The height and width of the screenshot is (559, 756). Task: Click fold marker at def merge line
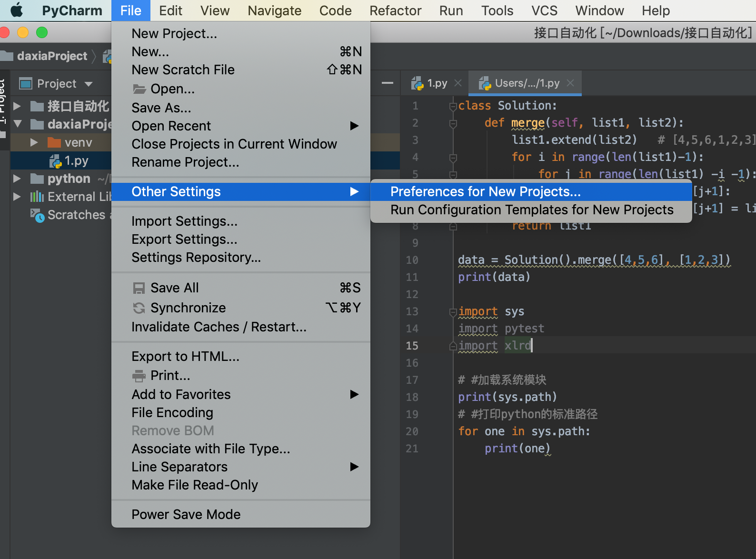pos(453,123)
